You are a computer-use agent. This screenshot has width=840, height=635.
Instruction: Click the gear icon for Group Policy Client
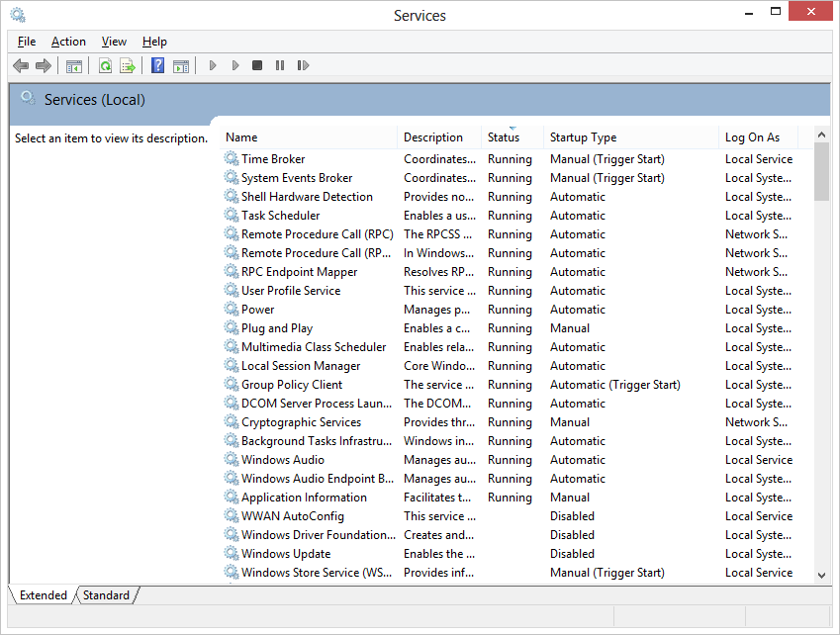coord(232,384)
